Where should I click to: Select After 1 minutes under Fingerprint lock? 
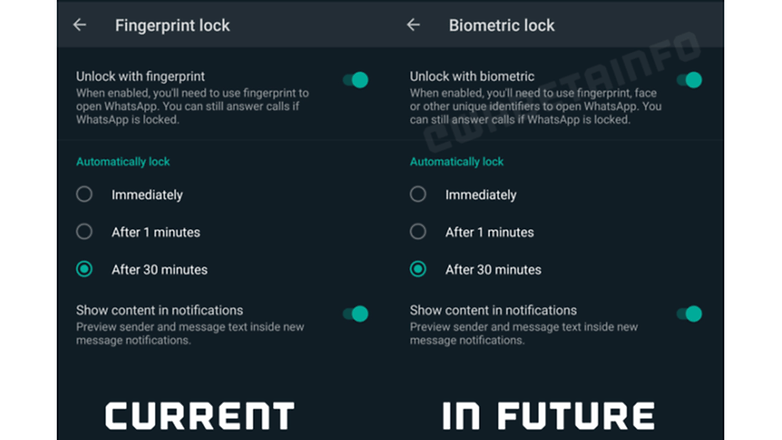84,231
